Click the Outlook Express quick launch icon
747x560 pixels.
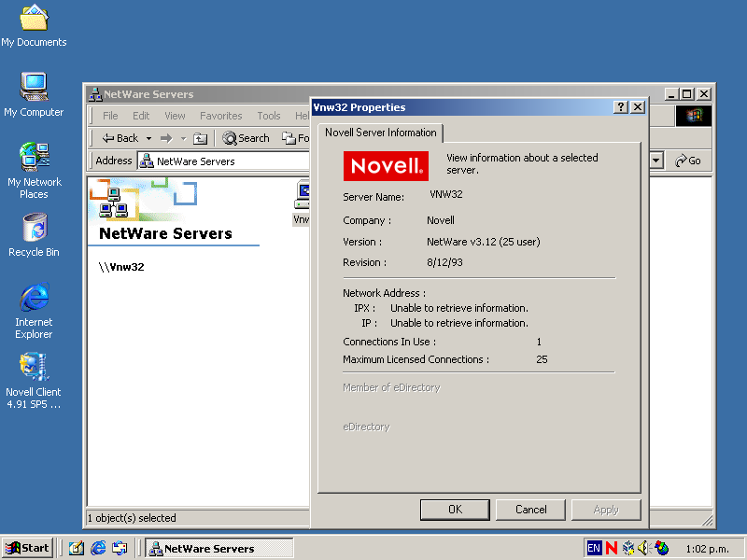120,549
